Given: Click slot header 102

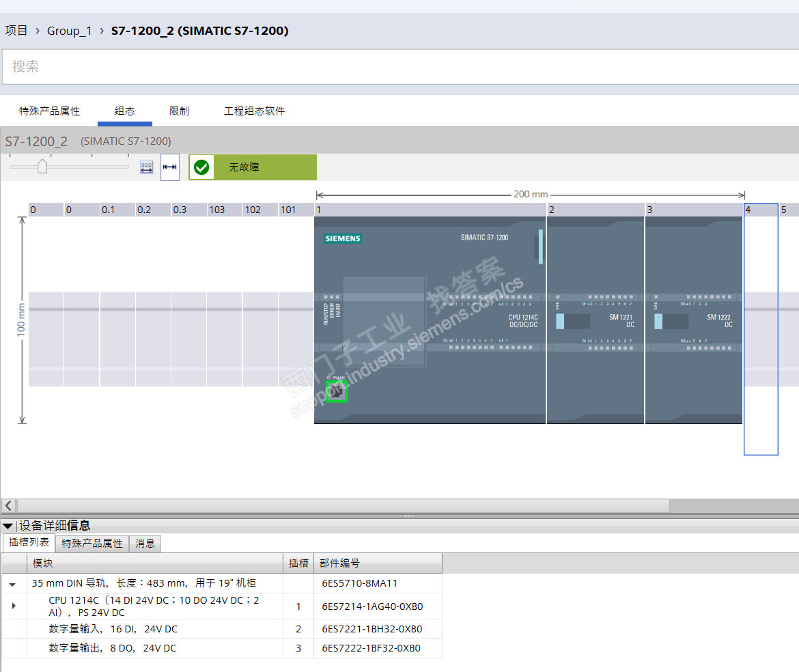Looking at the screenshot, I should pyautogui.click(x=260, y=210).
